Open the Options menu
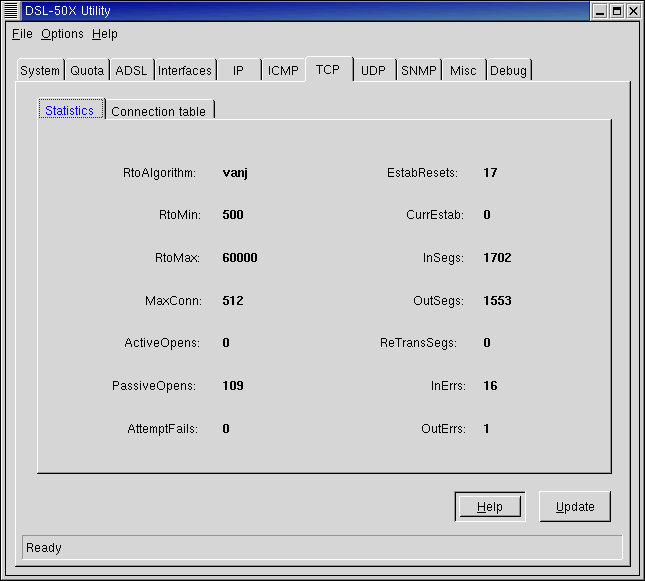This screenshot has width=645, height=581. [62, 34]
